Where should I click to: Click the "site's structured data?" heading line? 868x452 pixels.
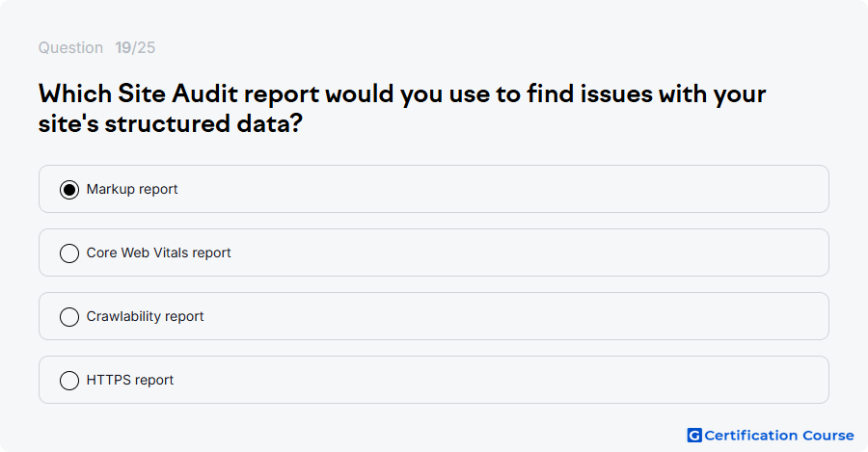(x=171, y=123)
